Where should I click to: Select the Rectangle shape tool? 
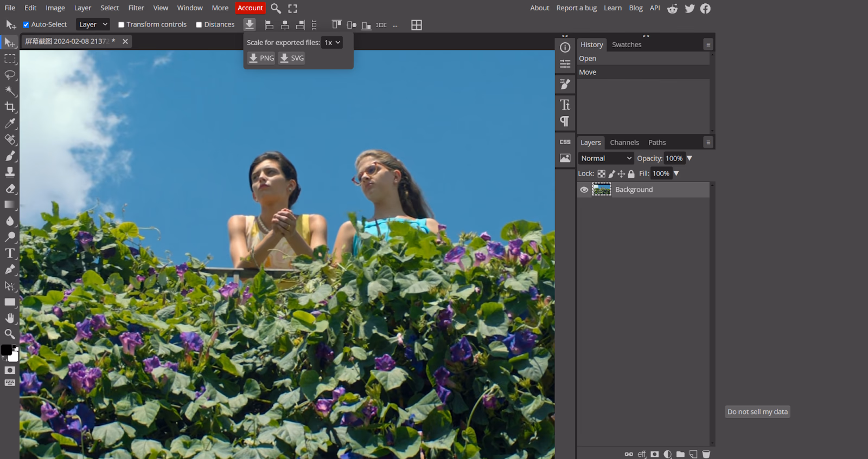[x=10, y=302]
